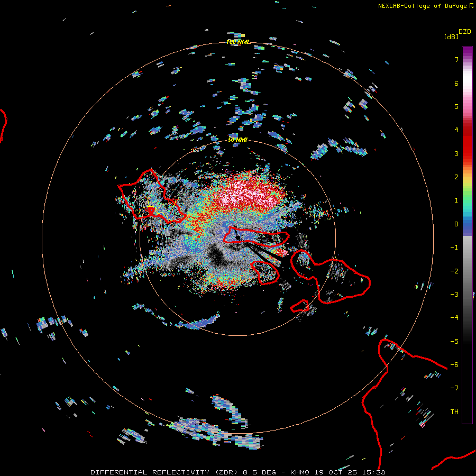476x476 pixels.
Task: Click the TH label on color scale
Action: [x=454, y=412]
